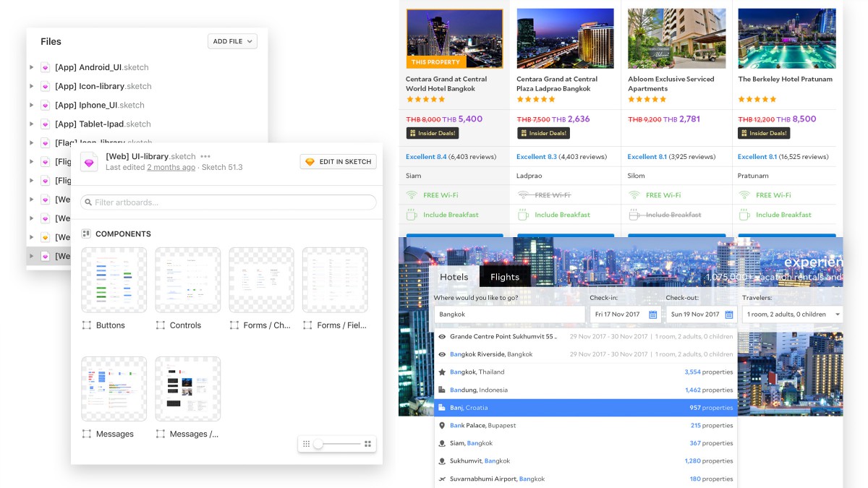Click the history icon beside Bangkok Riverside

(x=442, y=354)
